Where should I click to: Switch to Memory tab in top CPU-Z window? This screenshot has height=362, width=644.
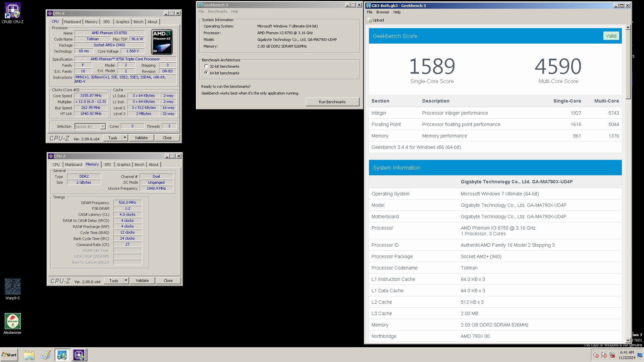(91, 22)
